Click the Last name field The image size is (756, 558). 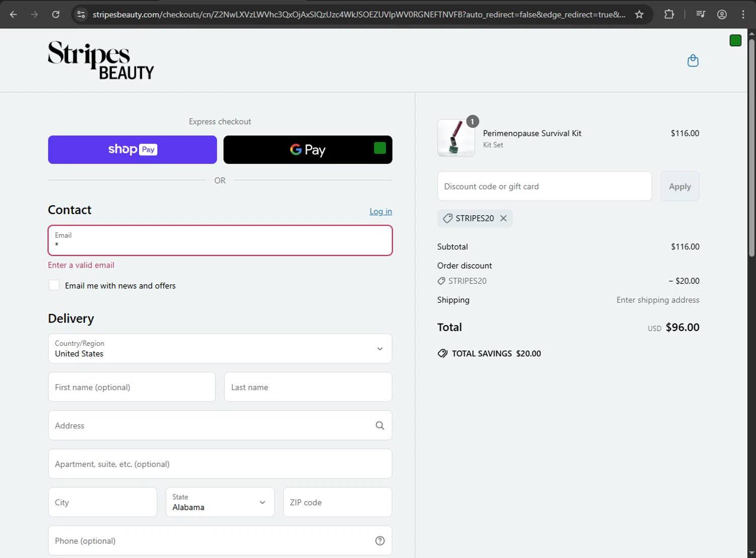point(308,387)
